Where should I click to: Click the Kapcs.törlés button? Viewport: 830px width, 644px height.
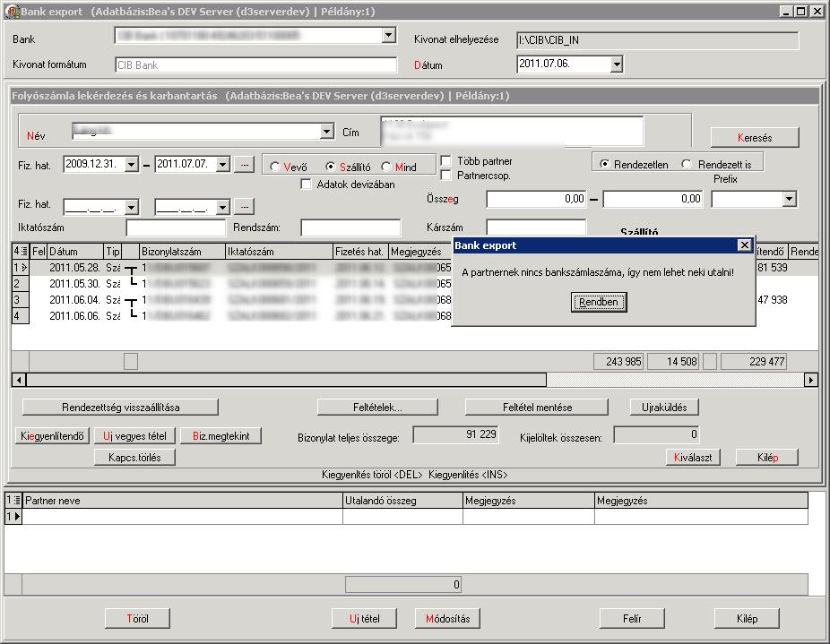pyautogui.click(x=134, y=457)
